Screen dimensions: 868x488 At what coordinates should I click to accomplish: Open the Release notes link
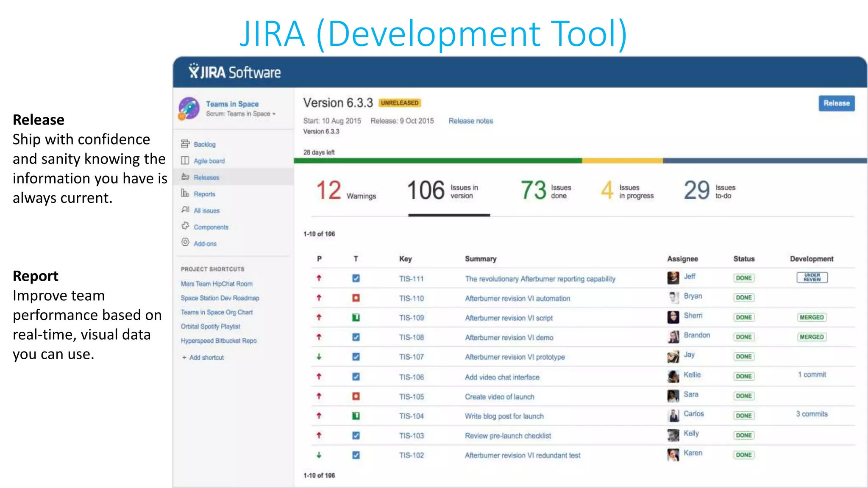[x=470, y=121]
